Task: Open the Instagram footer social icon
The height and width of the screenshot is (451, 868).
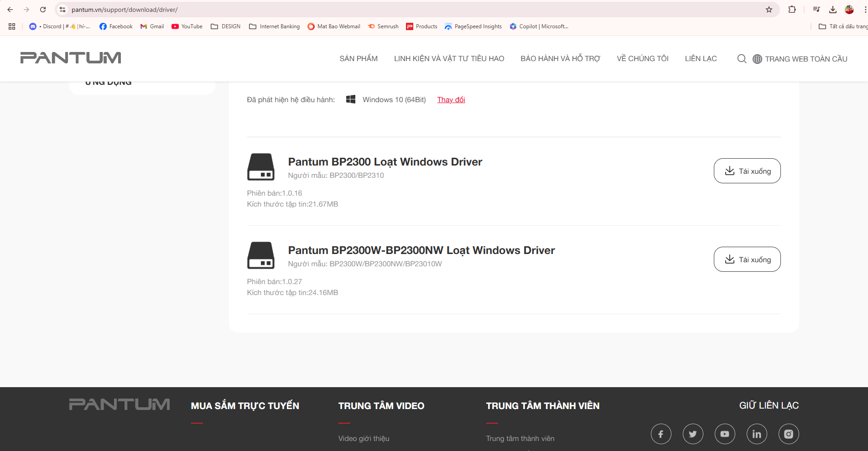Action: [x=788, y=434]
